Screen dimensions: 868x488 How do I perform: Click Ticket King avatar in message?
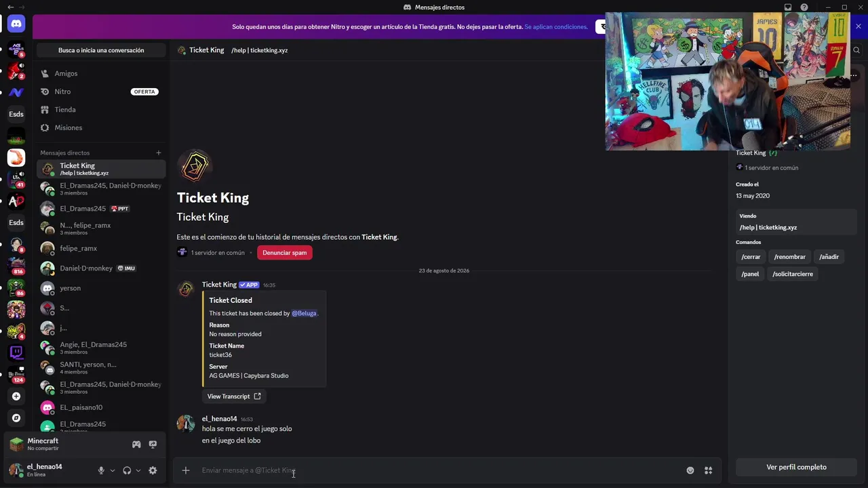pos(186,290)
